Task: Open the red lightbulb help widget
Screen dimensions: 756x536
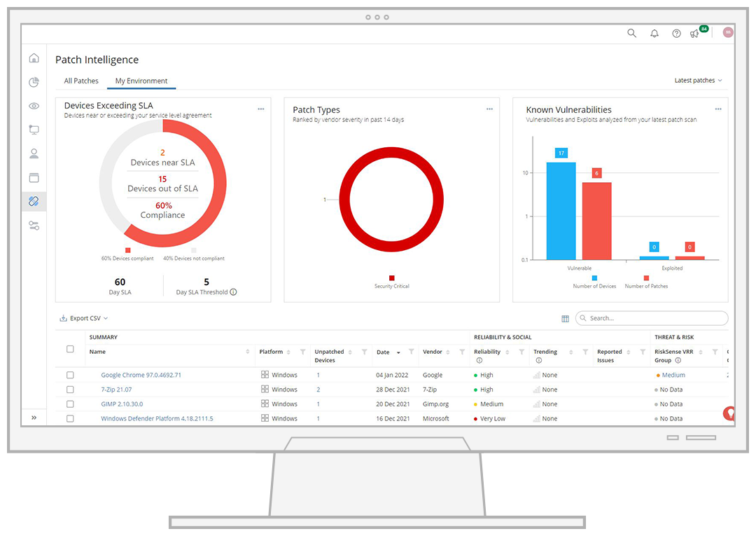Action: (x=729, y=413)
